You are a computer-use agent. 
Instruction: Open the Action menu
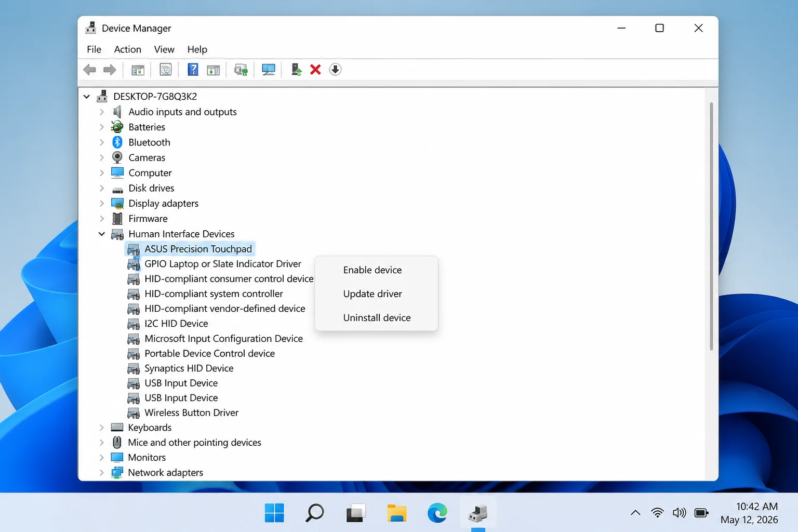(127, 49)
